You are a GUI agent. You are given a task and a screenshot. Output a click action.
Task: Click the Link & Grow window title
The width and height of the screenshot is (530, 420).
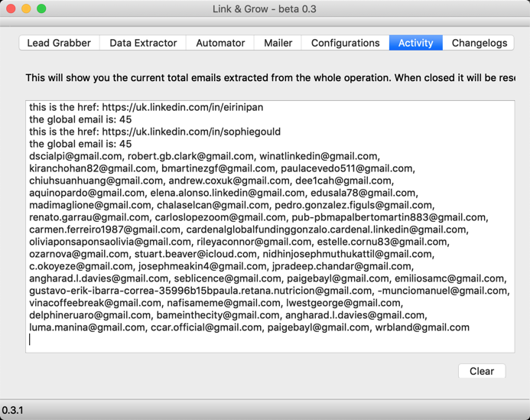(x=265, y=8)
